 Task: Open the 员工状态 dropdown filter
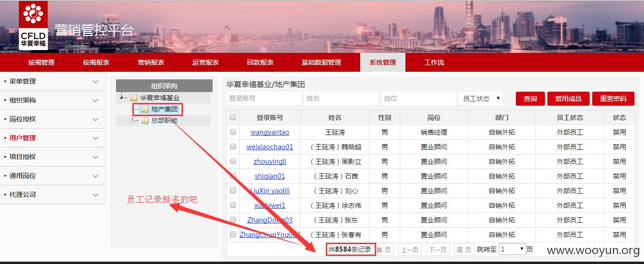click(480, 98)
